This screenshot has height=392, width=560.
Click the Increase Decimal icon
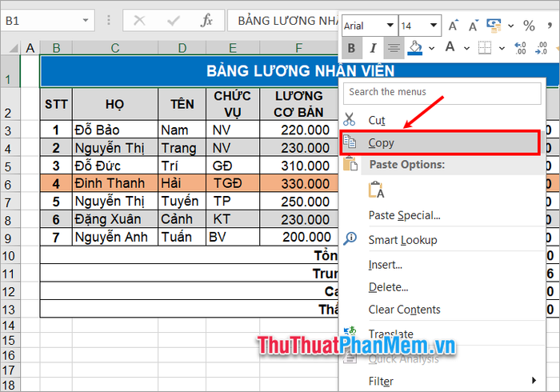(520, 48)
